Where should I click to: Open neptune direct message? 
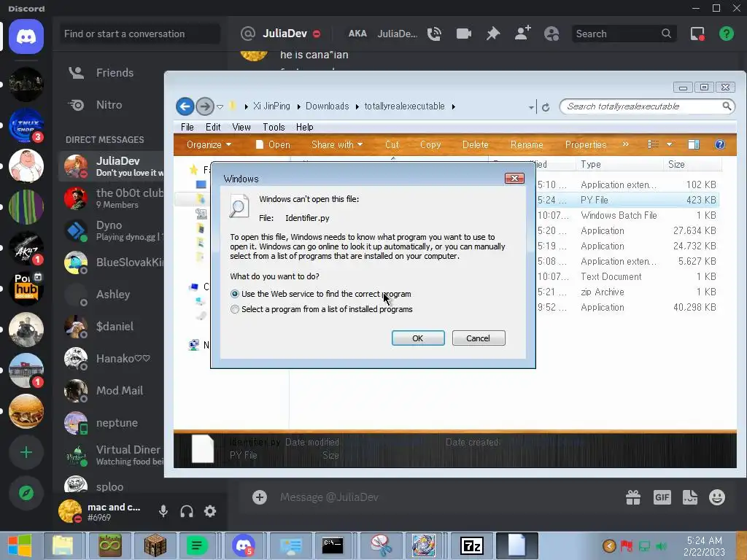click(111, 423)
